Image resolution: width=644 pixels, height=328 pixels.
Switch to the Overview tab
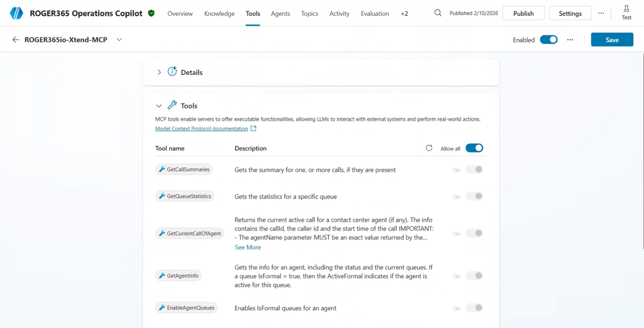pyautogui.click(x=180, y=13)
